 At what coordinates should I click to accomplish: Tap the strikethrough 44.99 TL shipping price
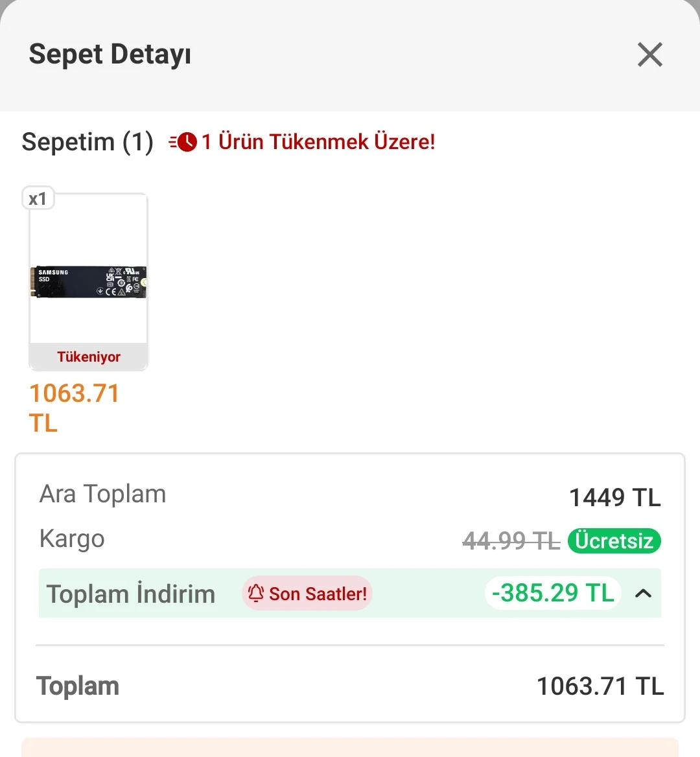tap(511, 541)
